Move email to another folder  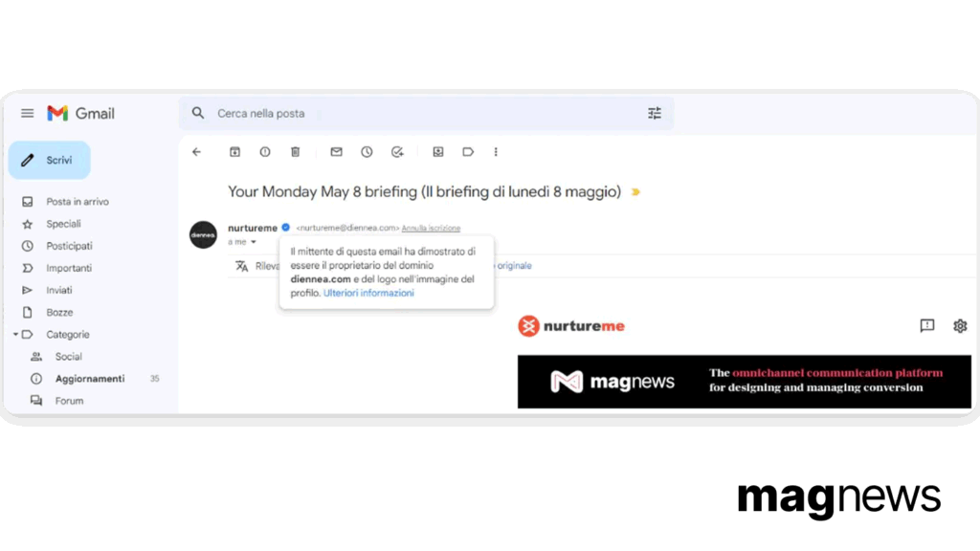tap(438, 152)
